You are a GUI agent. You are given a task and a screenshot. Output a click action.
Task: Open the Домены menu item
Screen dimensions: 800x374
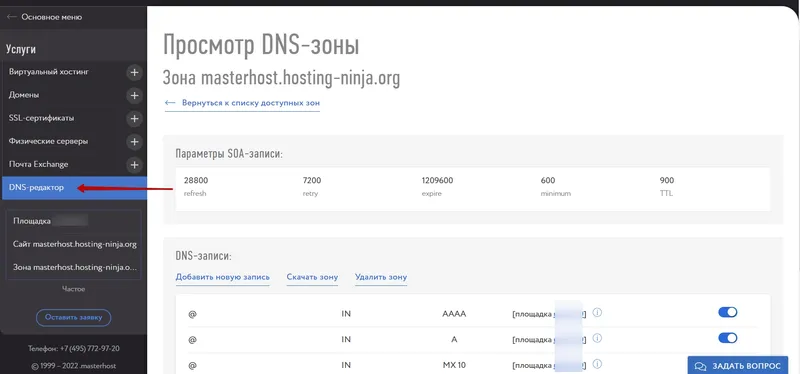pos(24,95)
